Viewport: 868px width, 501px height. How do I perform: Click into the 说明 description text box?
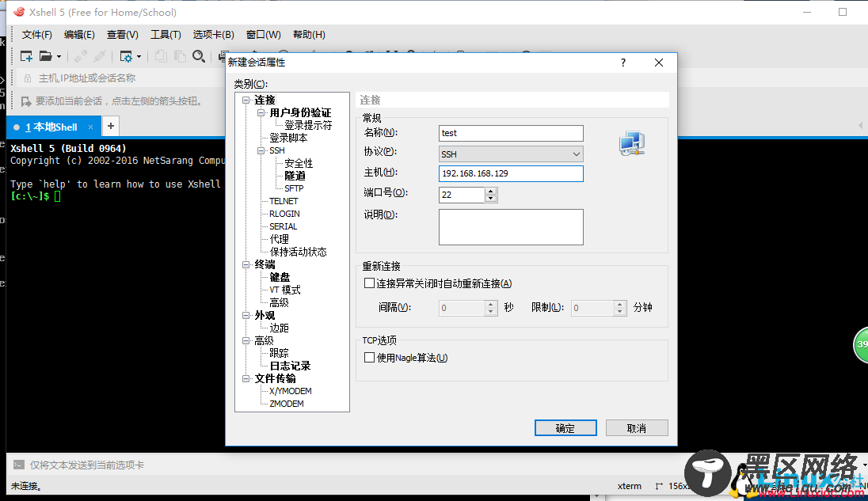click(511, 226)
